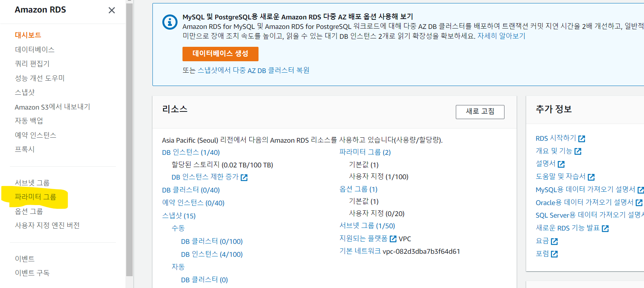Image resolution: width=644 pixels, height=288 pixels.
Task: Go to 이벤트 구독 in the sidebar
Action: pyautogui.click(x=32, y=273)
